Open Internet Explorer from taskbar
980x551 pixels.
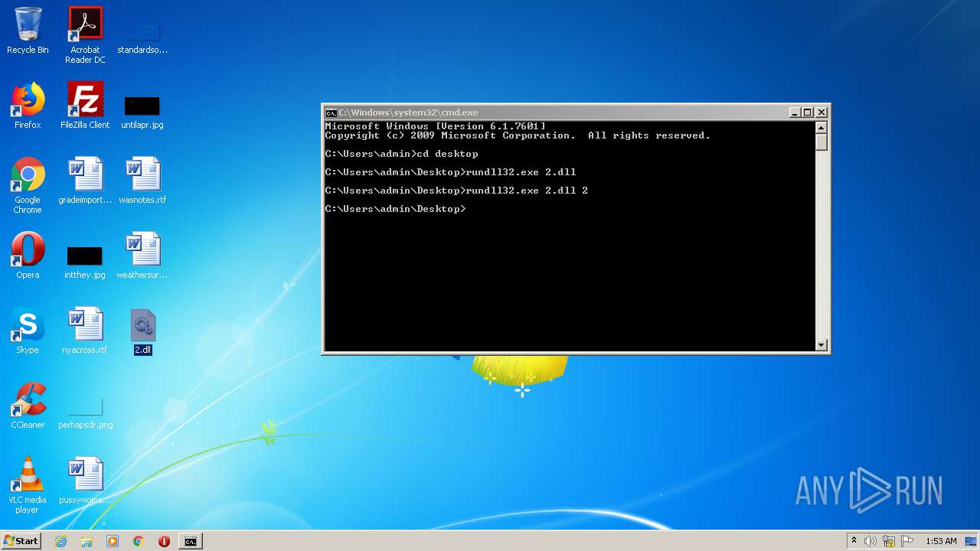(60, 541)
